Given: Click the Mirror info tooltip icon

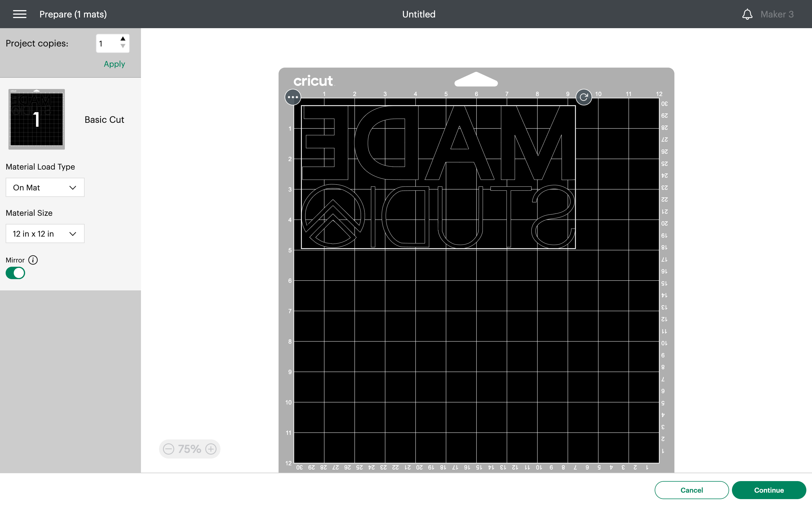Looking at the screenshot, I should click(33, 259).
